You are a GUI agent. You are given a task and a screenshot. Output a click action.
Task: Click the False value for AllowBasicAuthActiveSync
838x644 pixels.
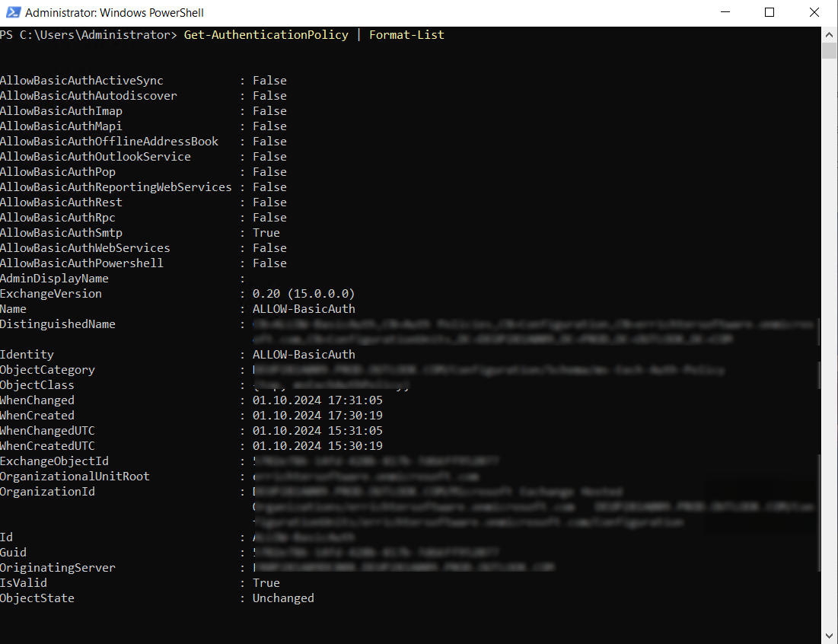click(270, 81)
